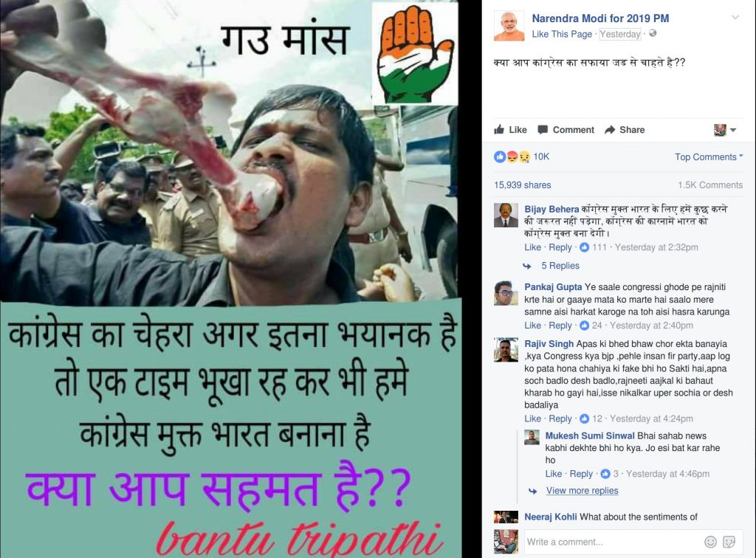
Task: Click the globe privacy icon beside Yesterday
Action: point(653,33)
